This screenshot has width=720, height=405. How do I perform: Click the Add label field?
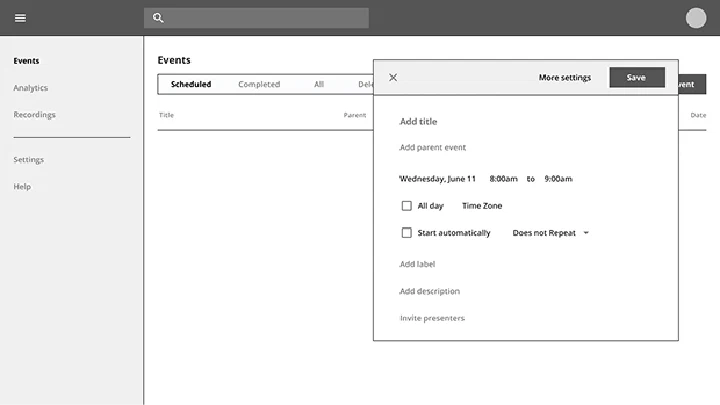click(417, 264)
